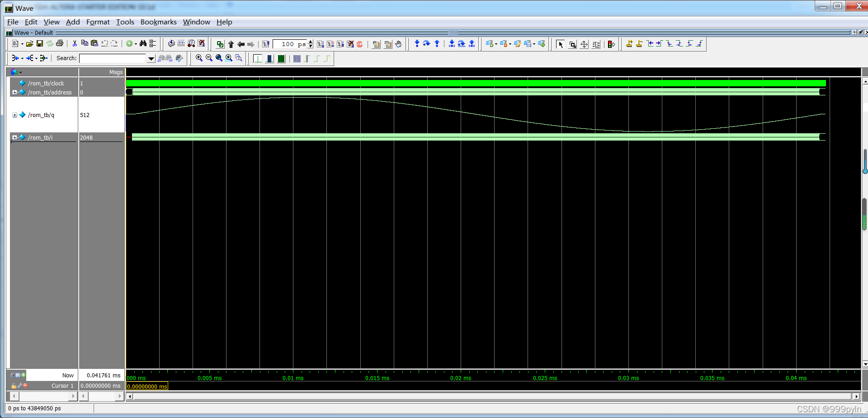Viewport: 868px width, 418px height.
Task: Click the Event wave format icon
Action: tap(281, 58)
